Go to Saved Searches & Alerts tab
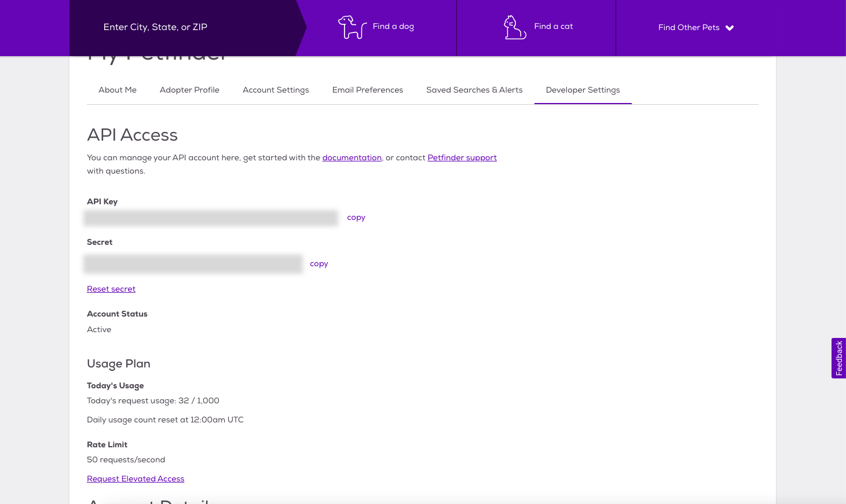Viewport: 846px width, 504px height. point(474,90)
